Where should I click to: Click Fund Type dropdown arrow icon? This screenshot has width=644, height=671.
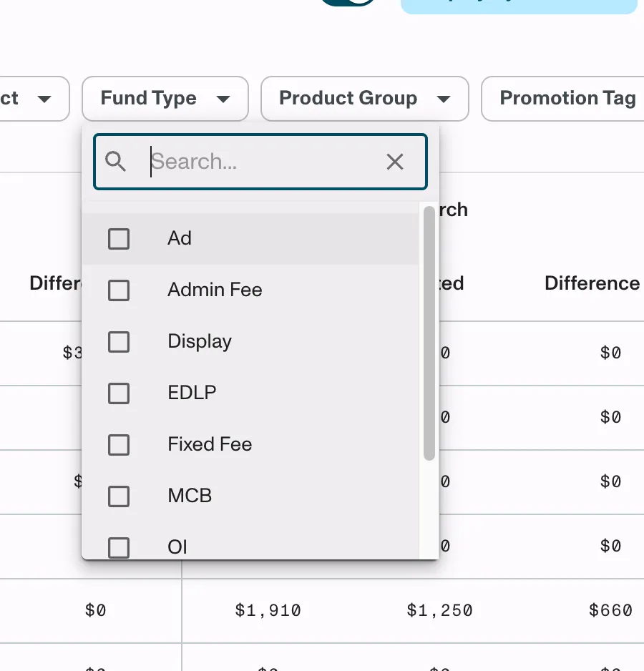[x=223, y=99]
